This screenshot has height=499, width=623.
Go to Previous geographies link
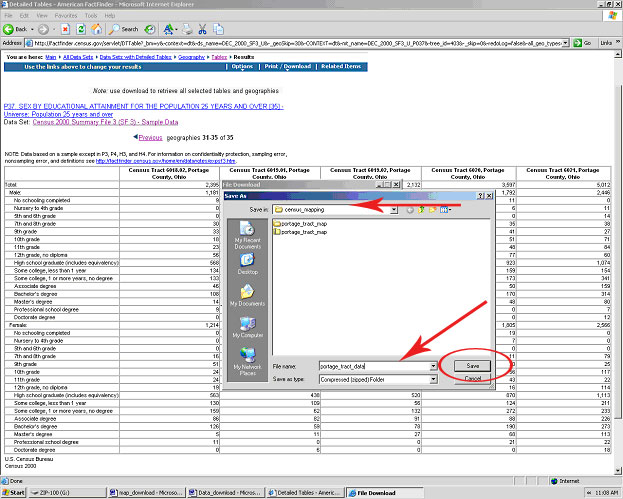(150, 138)
